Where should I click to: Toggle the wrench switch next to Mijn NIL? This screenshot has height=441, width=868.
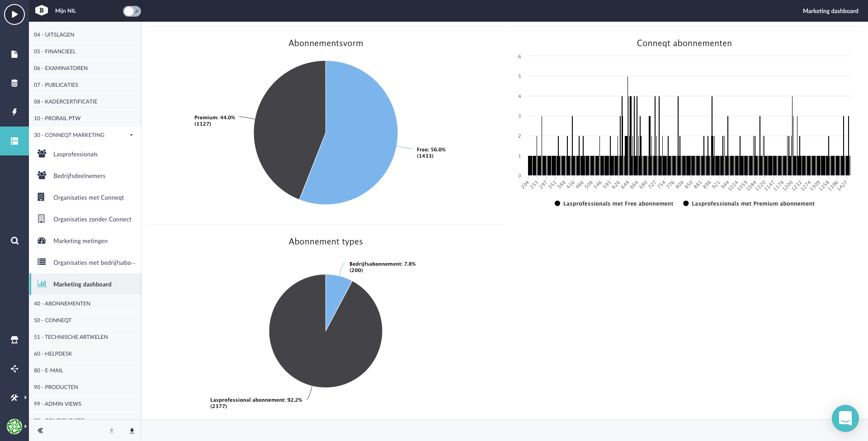tap(132, 11)
